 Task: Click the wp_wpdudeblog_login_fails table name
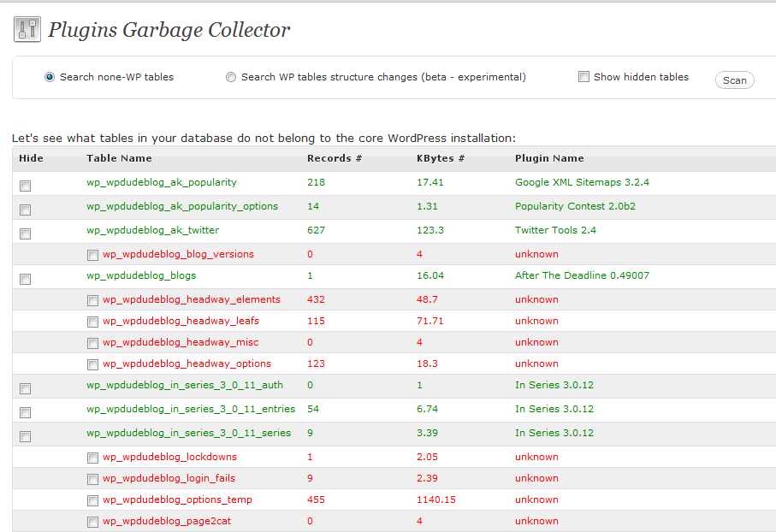point(169,479)
